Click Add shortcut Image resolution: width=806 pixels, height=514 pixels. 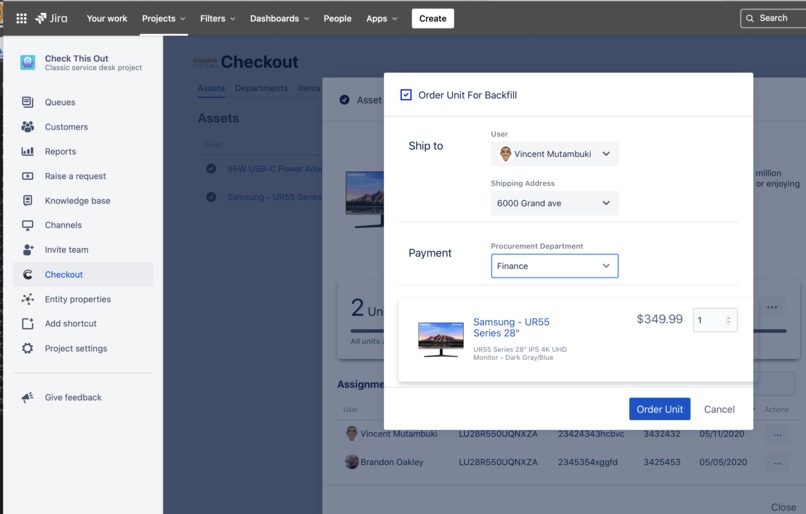click(x=83, y=324)
